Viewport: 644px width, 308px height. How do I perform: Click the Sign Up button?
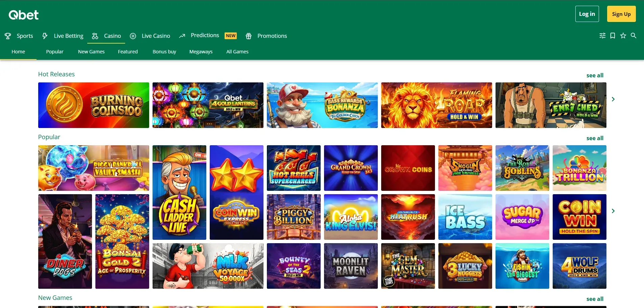[x=621, y=14]
